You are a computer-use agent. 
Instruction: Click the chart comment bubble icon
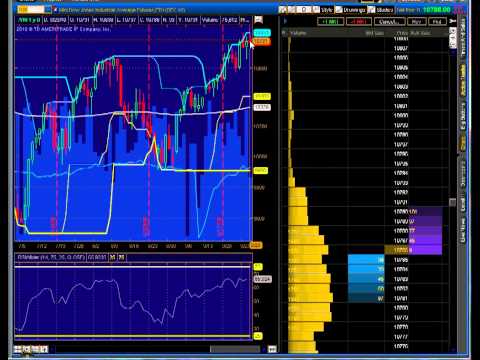(x=258, y=20)
